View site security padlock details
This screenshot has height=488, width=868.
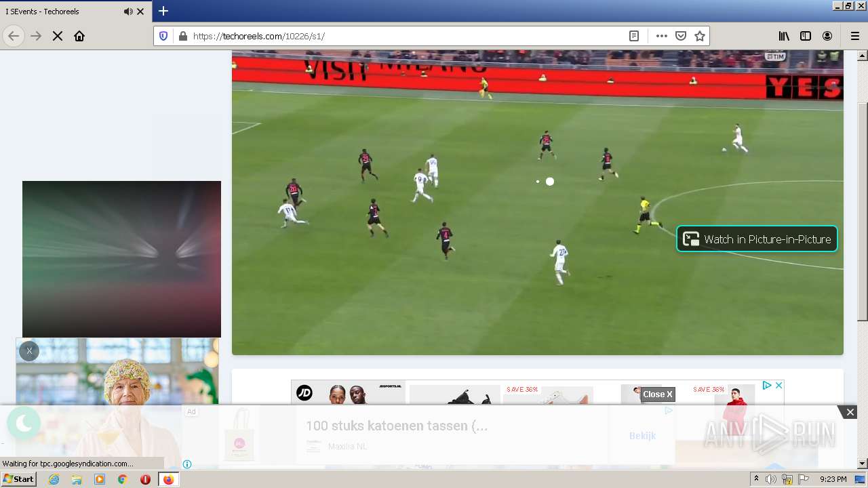(x=182, y=36)
